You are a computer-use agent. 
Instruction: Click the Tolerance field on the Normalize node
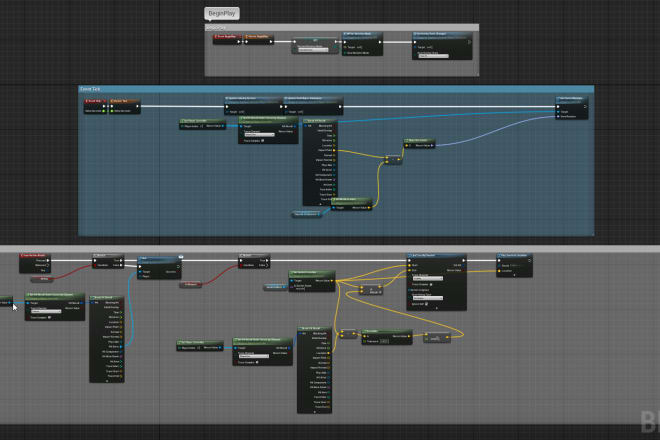pos(384,341)
